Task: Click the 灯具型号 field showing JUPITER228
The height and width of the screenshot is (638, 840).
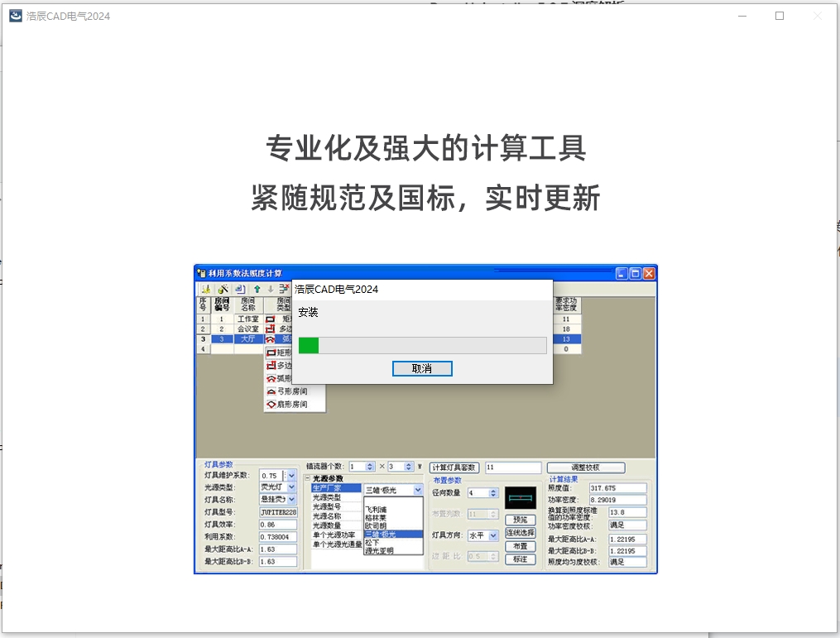Action: (278, 512)
